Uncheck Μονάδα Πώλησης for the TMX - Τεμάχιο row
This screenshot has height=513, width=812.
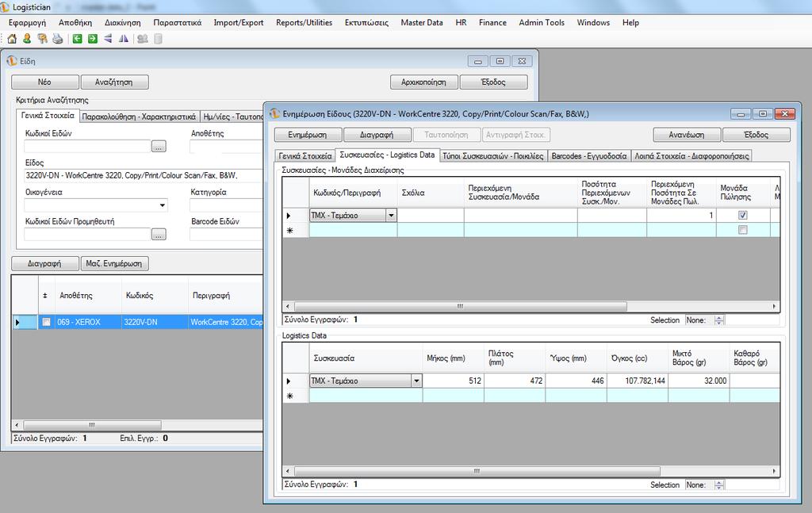(x=742, y=216)
